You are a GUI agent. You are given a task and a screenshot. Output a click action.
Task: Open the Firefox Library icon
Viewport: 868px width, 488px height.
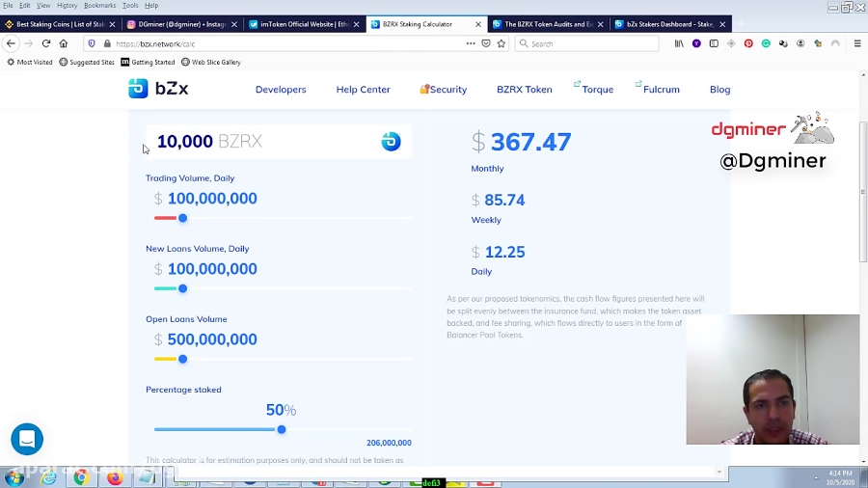679,43
